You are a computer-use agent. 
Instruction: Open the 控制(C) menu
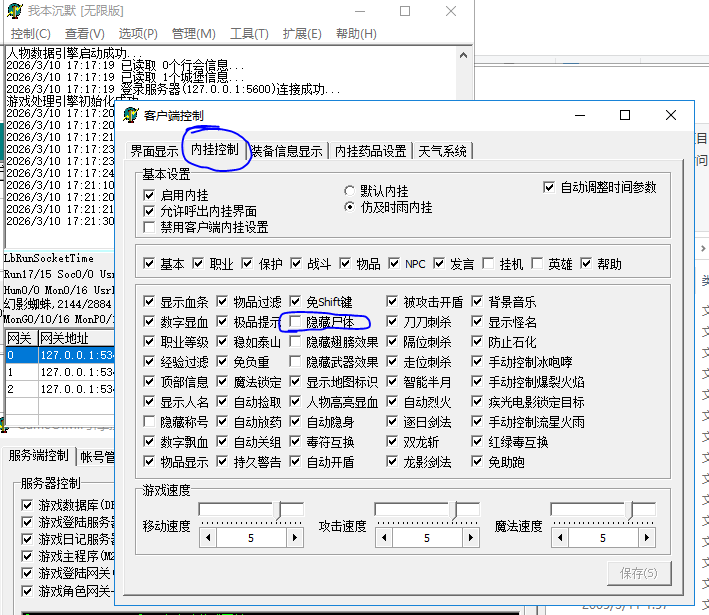pos(30,34)
